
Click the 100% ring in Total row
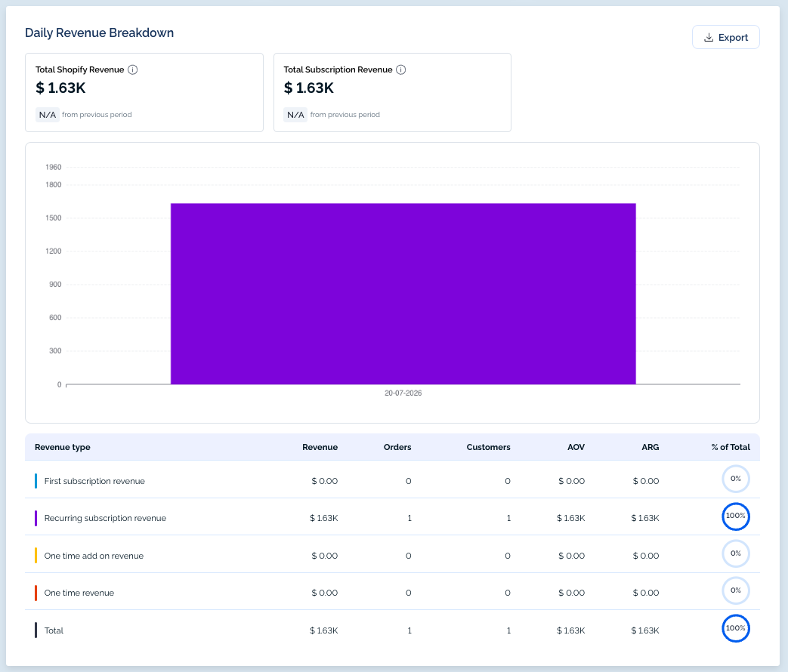coord(736,628)
